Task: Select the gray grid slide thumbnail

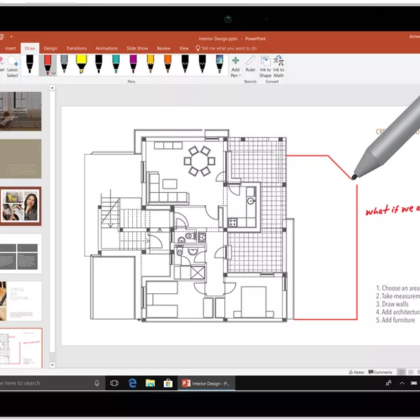Action: (20, 254)
